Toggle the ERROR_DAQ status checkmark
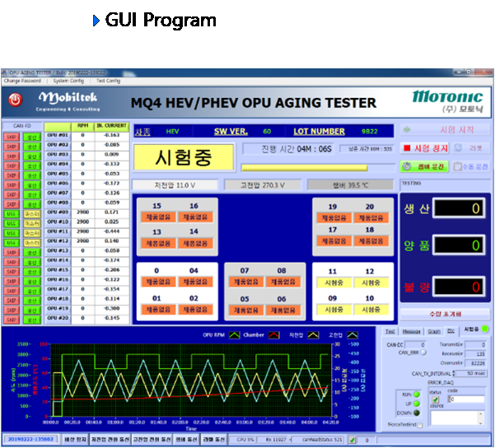This screenshot has height=448, width=495. coord(436,399)
